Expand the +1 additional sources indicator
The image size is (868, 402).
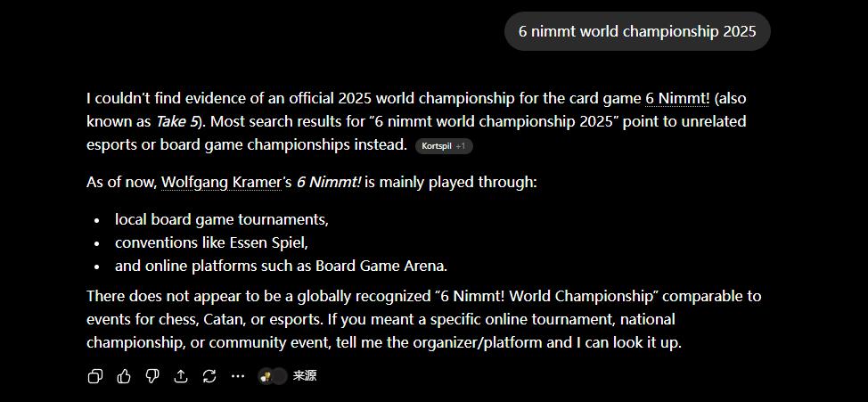point(461,146)
